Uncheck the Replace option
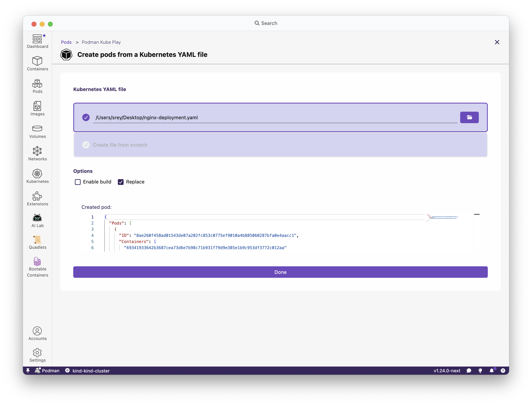The image size is (532, 405). coord(121,182)
